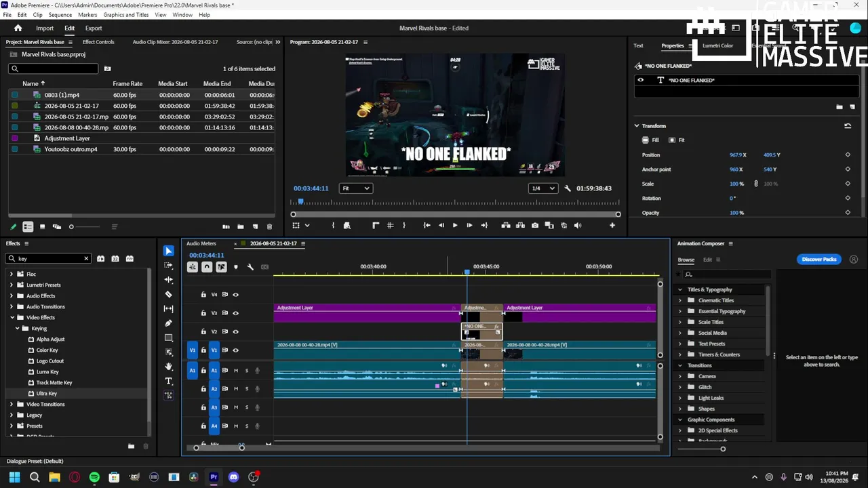The height and width of the screenshot is (488, 868).
Task: Click the Mark In button
Action: tap(333, 226)
